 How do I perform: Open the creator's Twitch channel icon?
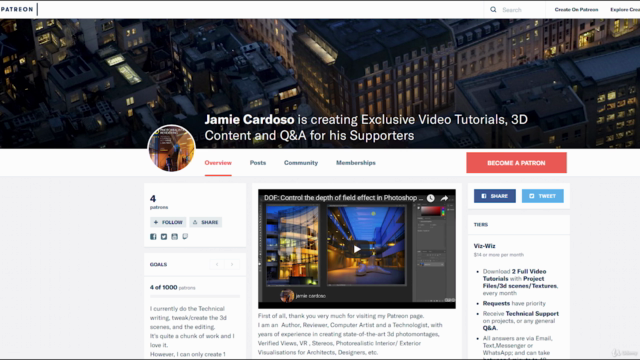coord(185,237)
